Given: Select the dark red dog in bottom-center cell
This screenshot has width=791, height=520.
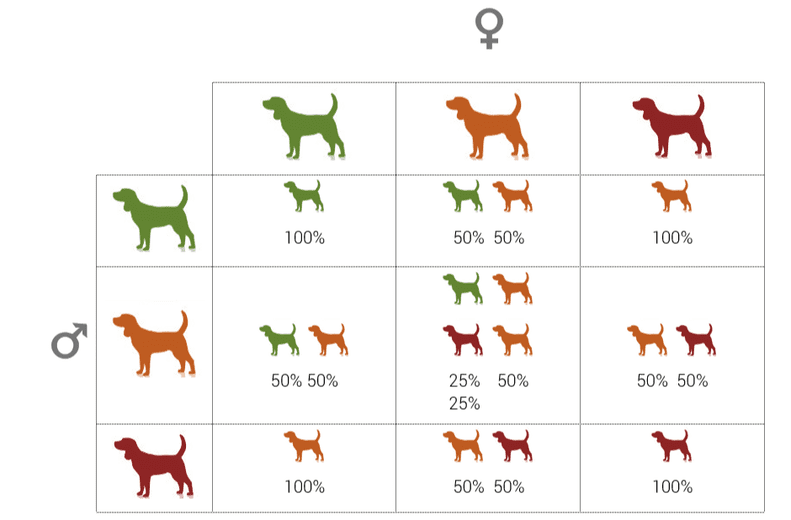Looking at the screenshot, I should pos(512,445).
